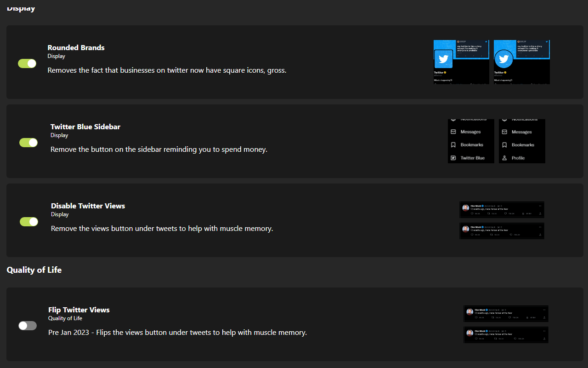The height and width of the screenshot is (368, 588).
Task: Open the Disable Twitter Views preview image
Action: click(x=502, y=220)
